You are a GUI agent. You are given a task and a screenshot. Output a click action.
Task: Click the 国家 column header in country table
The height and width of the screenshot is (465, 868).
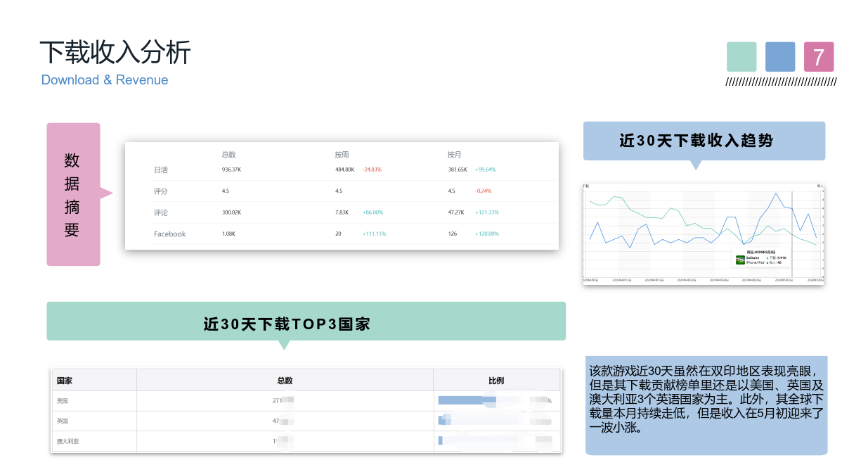click(65, 381)
